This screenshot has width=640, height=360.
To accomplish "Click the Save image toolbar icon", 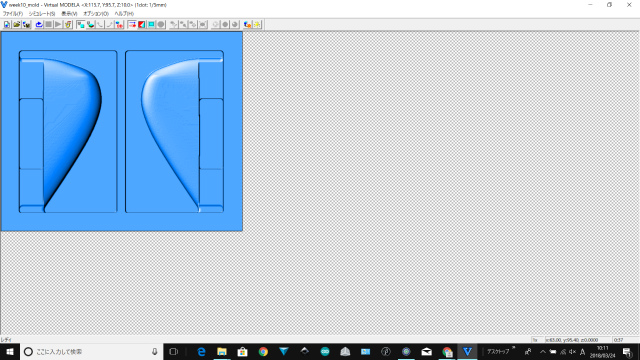I will click(x=27, y=24).
